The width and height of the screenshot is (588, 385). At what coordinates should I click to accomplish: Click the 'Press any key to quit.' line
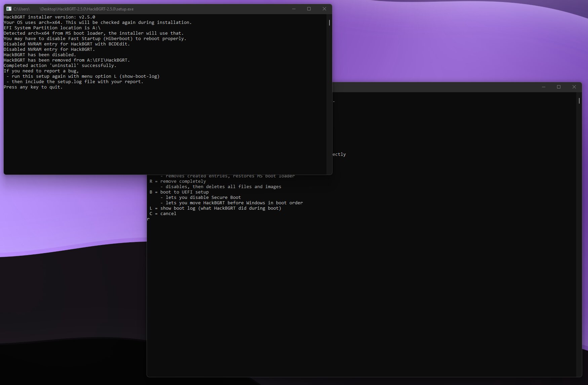tap(33, 87)
